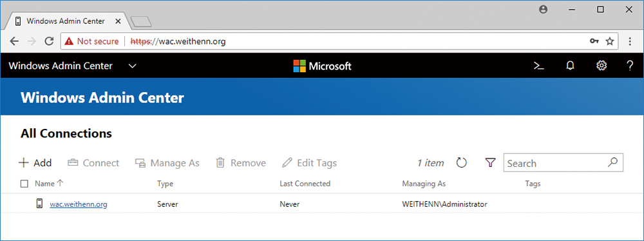Click the saved password key icon
Image resolution: width=644 pixels, height=241 pixels.
pos(594,41)
